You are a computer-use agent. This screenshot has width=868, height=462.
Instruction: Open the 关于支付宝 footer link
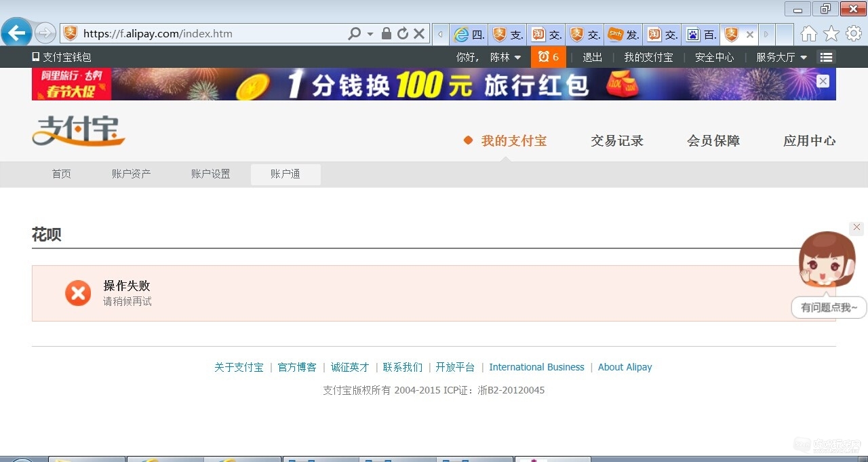tap(239, 367)
